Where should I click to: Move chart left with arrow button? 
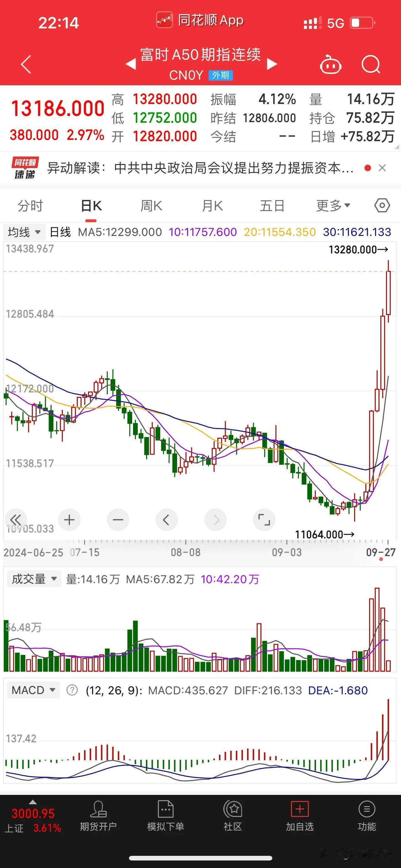(166, 520)
